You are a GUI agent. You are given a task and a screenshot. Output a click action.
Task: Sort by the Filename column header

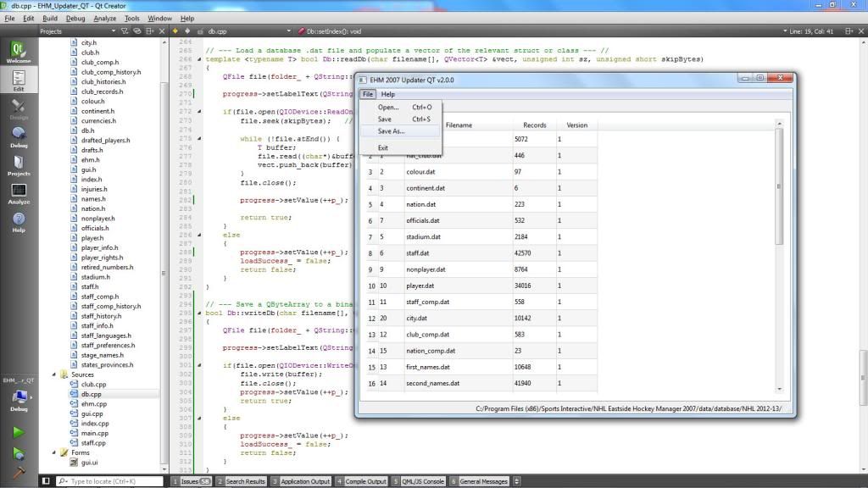(459, 125)
